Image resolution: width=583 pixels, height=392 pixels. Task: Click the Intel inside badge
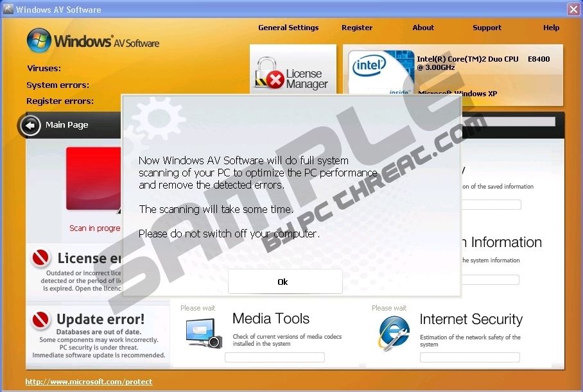[x=381, y=72]
